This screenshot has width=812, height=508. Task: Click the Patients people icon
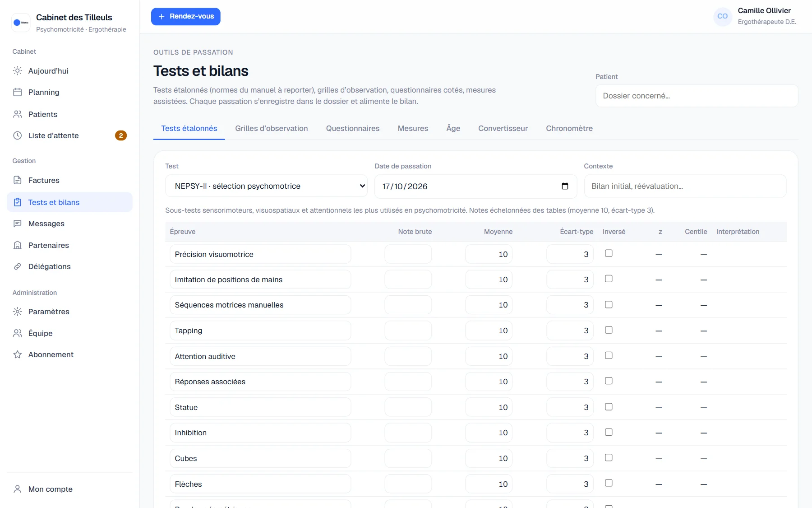(x=18, y=114)
